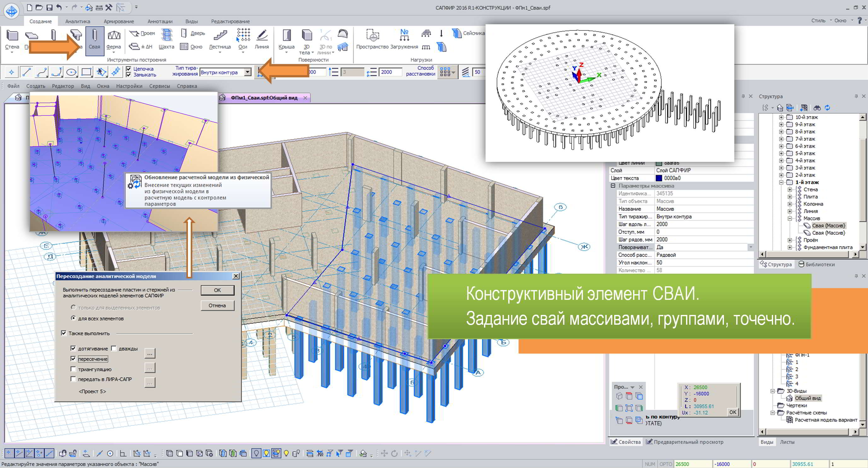Open the Тип тиражирования dropdown
868x468 pixels.
coord(248,72)
